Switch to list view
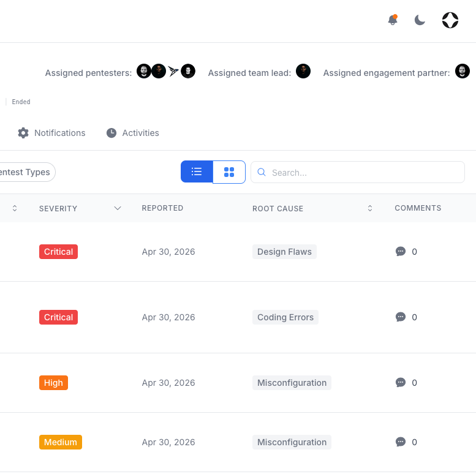The height and width of the screenshot is (474, 476). click(197, 171)
